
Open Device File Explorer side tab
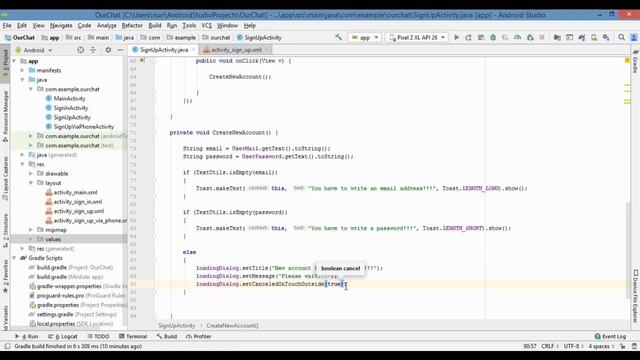click(x=635, y=296)
